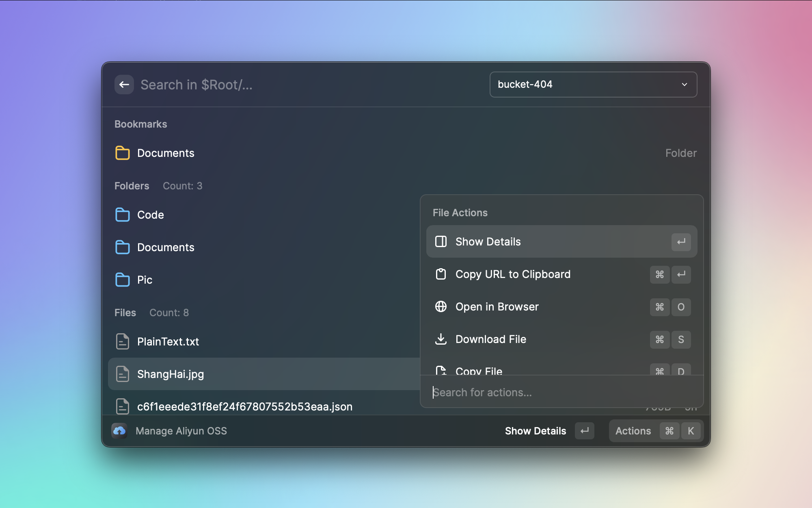The image size is (812, 508).
Task: Click the Documents folder icon under Folders
Action: coord(122,247)
